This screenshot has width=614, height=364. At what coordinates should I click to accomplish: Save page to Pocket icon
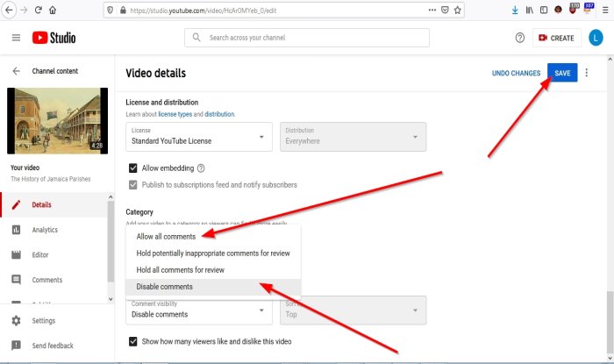coord(445,11)
